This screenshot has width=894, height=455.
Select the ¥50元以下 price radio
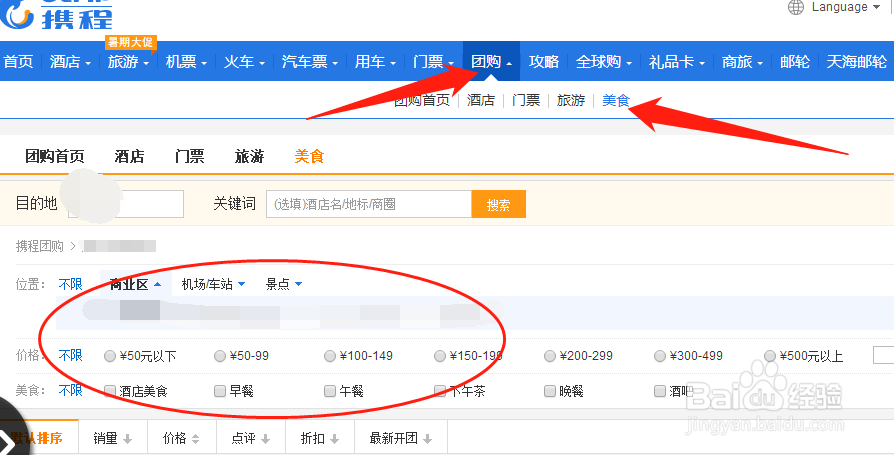click(110, 356)
